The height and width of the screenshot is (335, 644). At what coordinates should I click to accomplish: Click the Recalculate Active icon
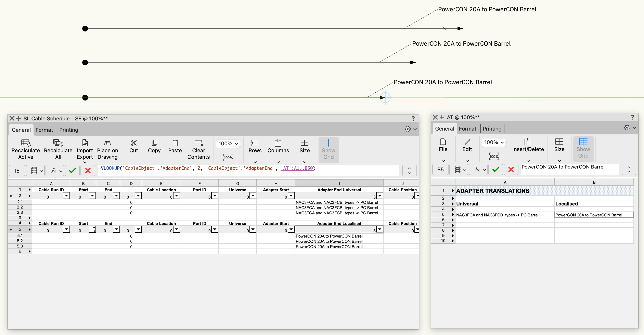[26, 143]
